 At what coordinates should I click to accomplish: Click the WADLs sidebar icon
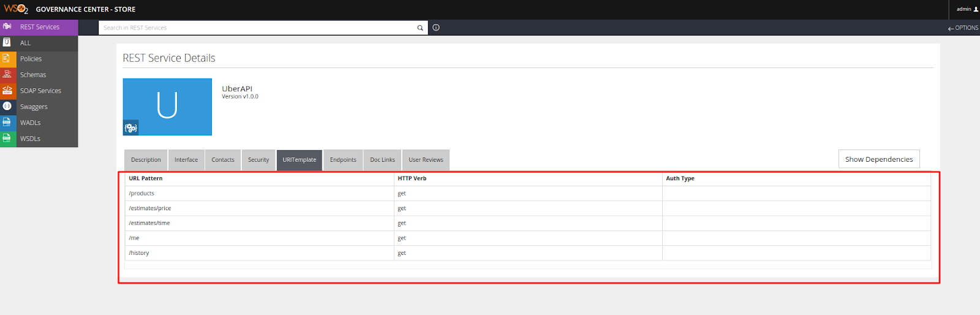click(x=7, y=122)
